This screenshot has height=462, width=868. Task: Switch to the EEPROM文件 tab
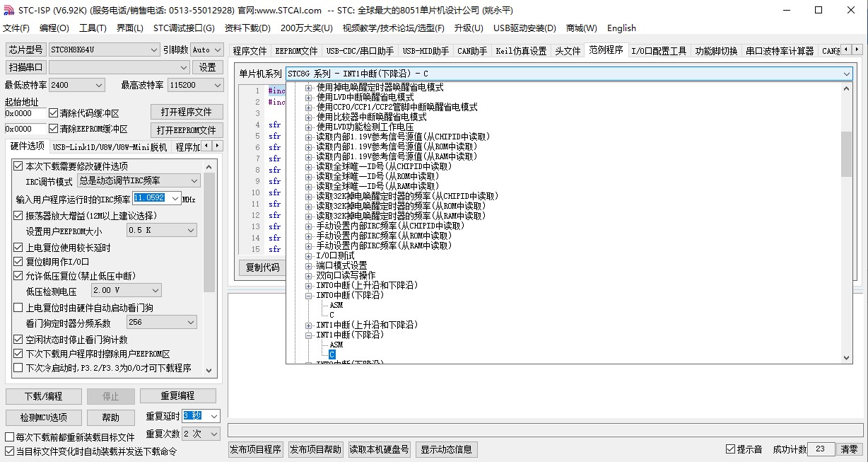[296, 51]
